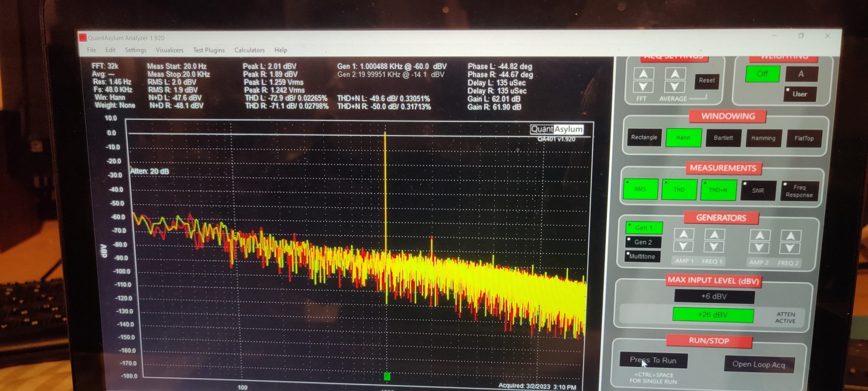Reset the averaging
868x391 pixels.
[707, 81]
